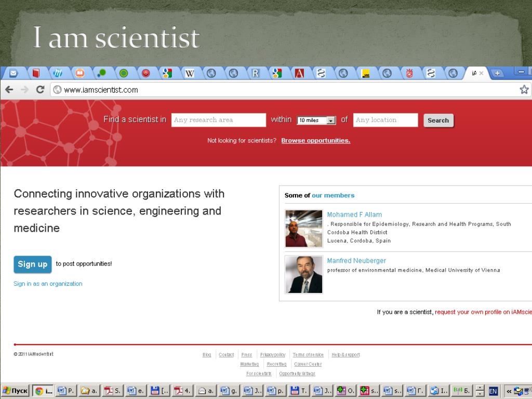Close the active iAMscientist tab
The height and width of the screenshot is (399, 532).
point(481,73)
